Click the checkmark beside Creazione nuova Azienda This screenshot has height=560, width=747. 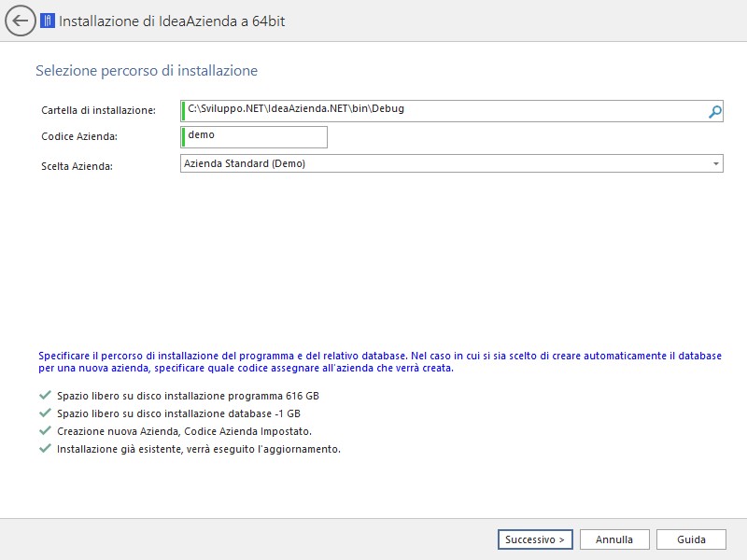[x=45, y=430]
